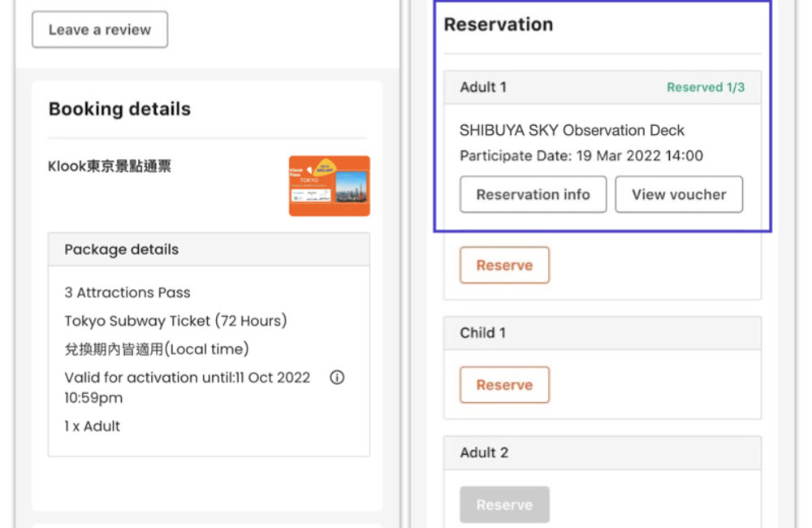
Task: Click the Klook東京景點通票 product title
Action: point(110,167)
